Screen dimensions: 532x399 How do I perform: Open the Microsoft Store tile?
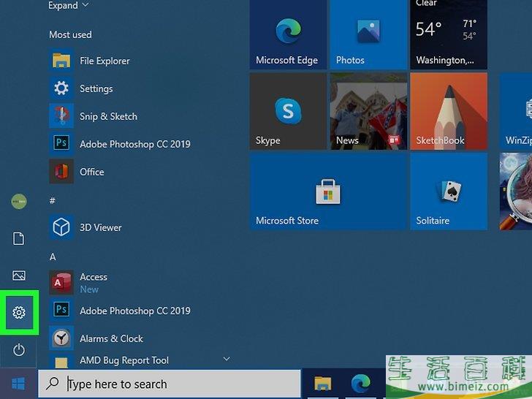(x=327, y=191)
